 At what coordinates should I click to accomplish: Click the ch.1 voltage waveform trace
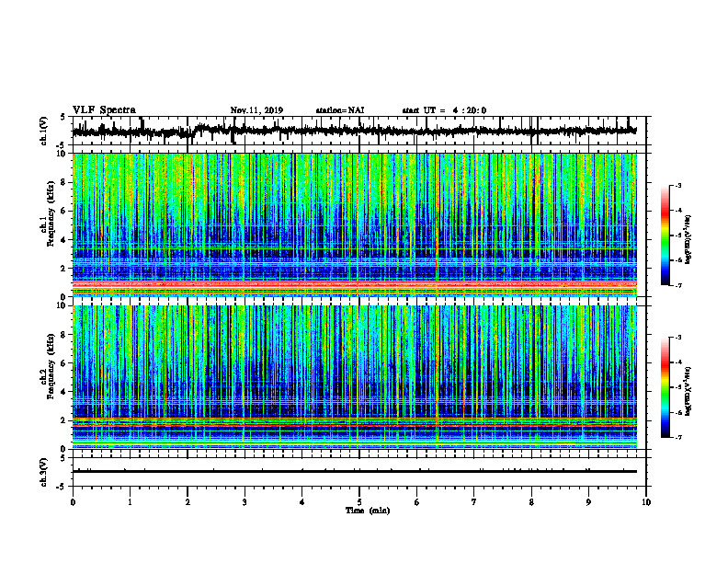355,131
